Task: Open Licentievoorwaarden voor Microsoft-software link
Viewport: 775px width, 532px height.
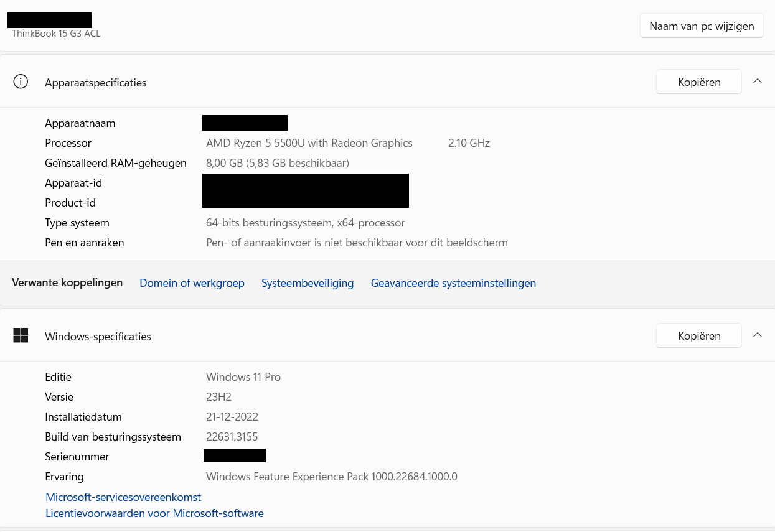Action: point(154,513)
